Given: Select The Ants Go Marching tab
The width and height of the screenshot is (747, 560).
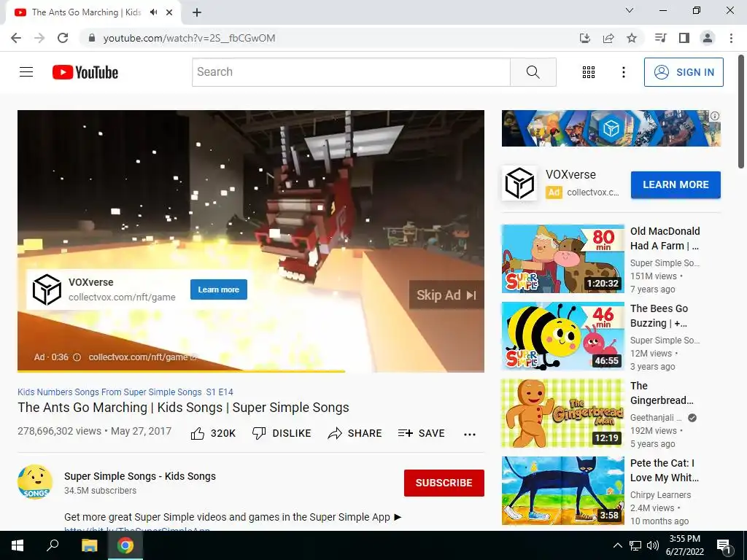Looking at the screenshot, I should [86, 12].
